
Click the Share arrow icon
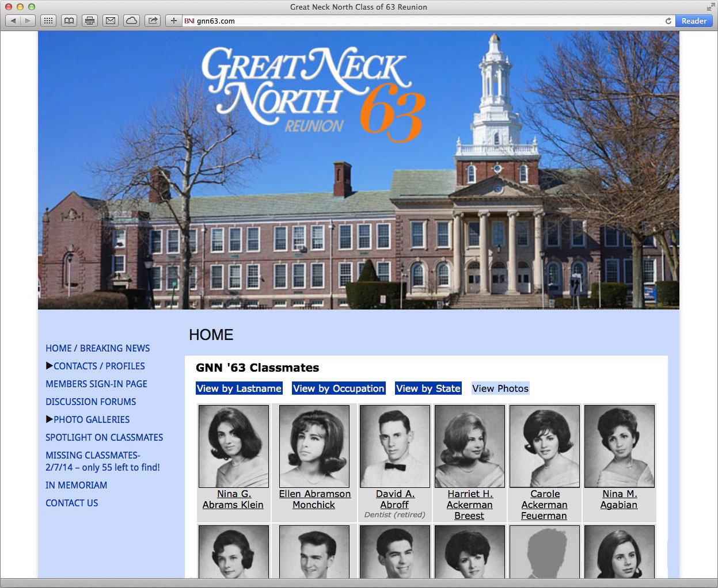(x=153, y=21)
